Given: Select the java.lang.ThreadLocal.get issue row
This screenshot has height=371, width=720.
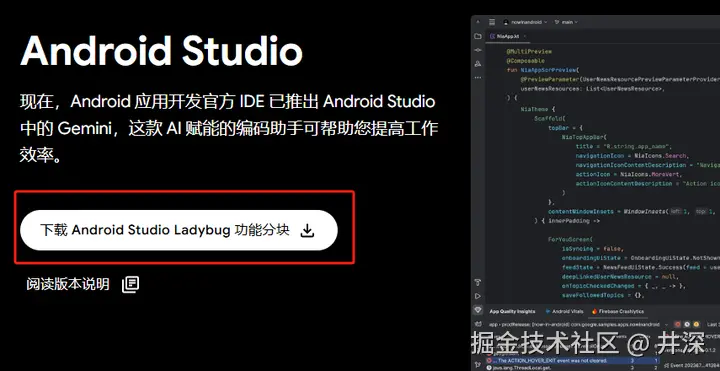Looking at the screenshot, I should [x=572, y=368].
